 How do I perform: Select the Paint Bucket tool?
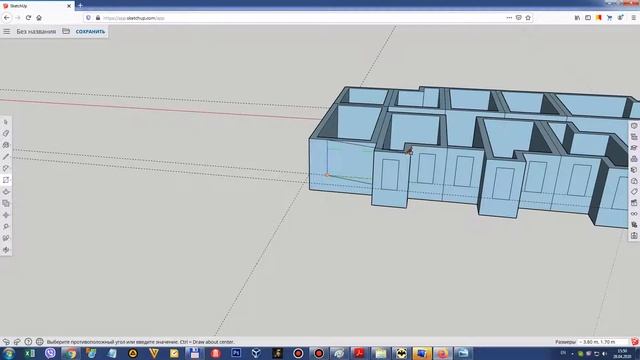[6, 145]
